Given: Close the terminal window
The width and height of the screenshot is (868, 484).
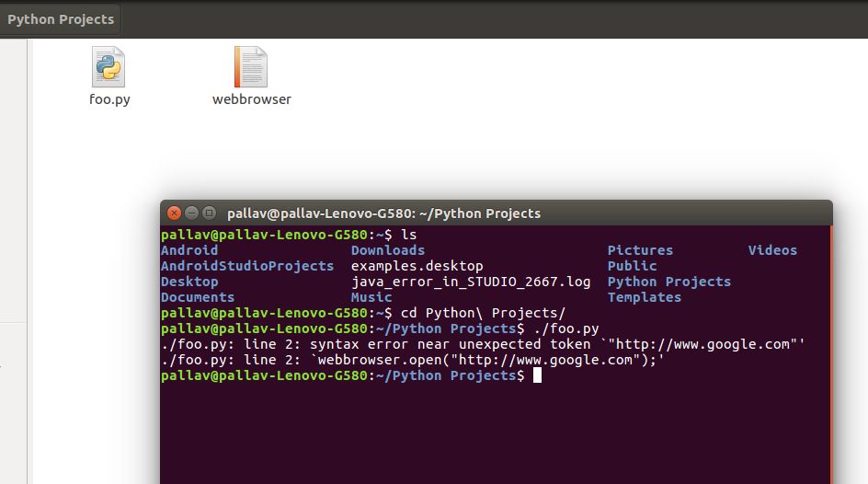Looking at the screenshot, I should click(174, 213).
